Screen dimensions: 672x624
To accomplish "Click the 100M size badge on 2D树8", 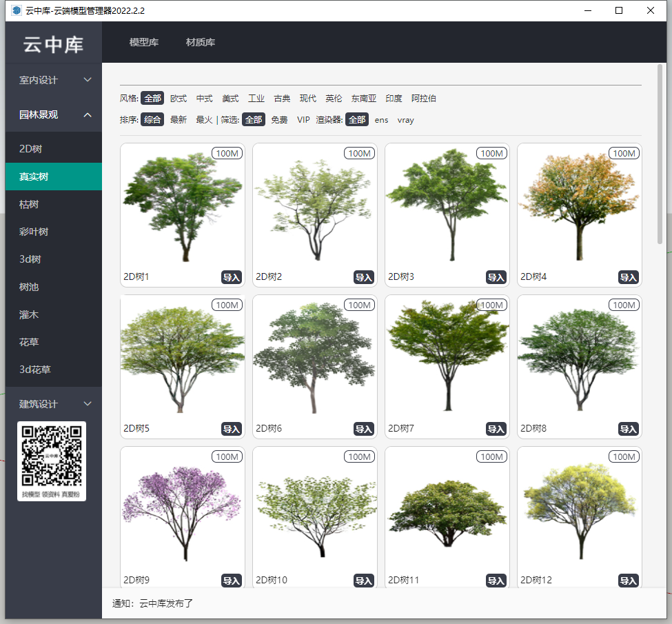I will (624, 305).
